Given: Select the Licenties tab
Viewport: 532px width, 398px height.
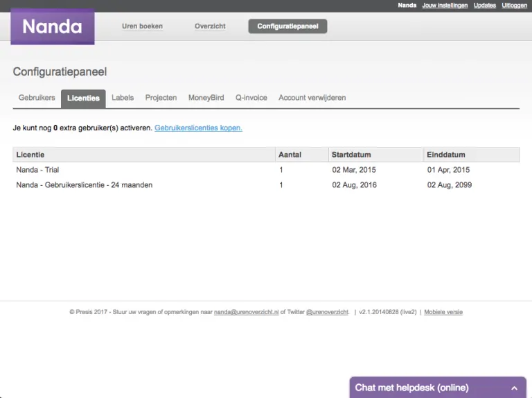Looking at the screenshot, I should point(83,98).
